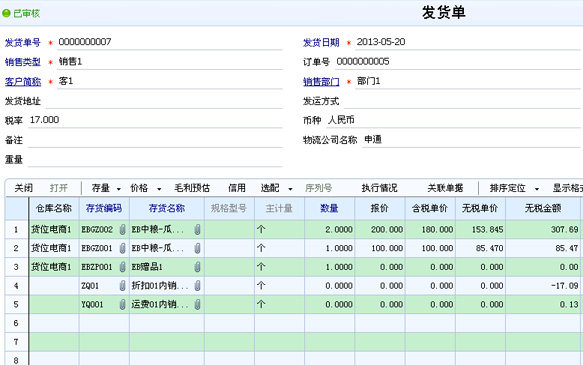This screenshot has width=583, height=365.
Task: Click the 无税金额 cell showing -17.09
Action: [543, 285]
